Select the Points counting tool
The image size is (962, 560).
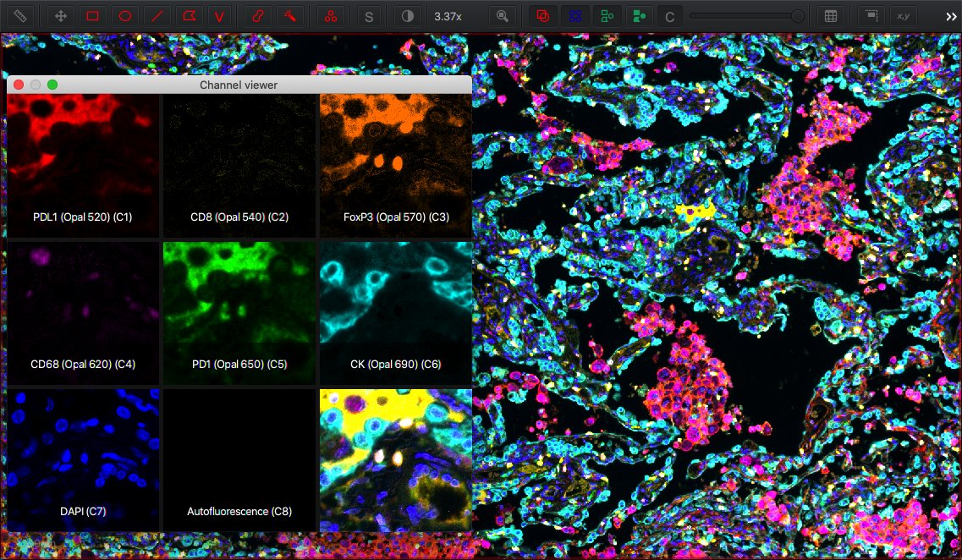(331, 16)
